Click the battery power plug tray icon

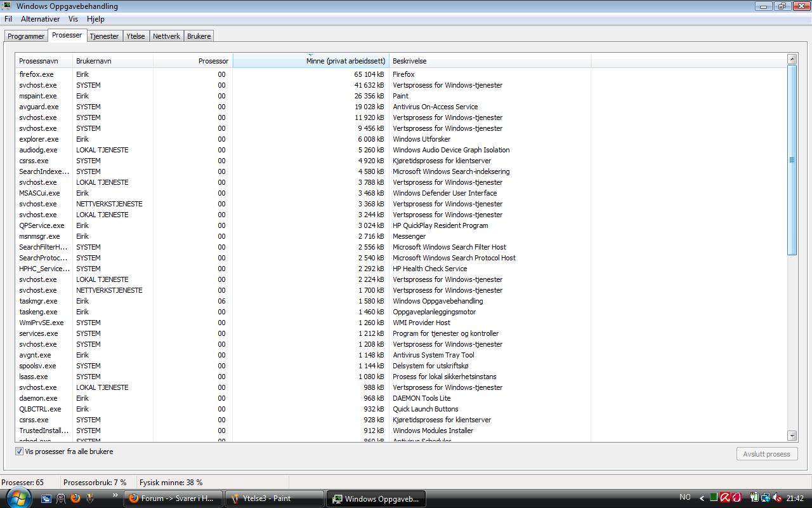coord(754,498)
